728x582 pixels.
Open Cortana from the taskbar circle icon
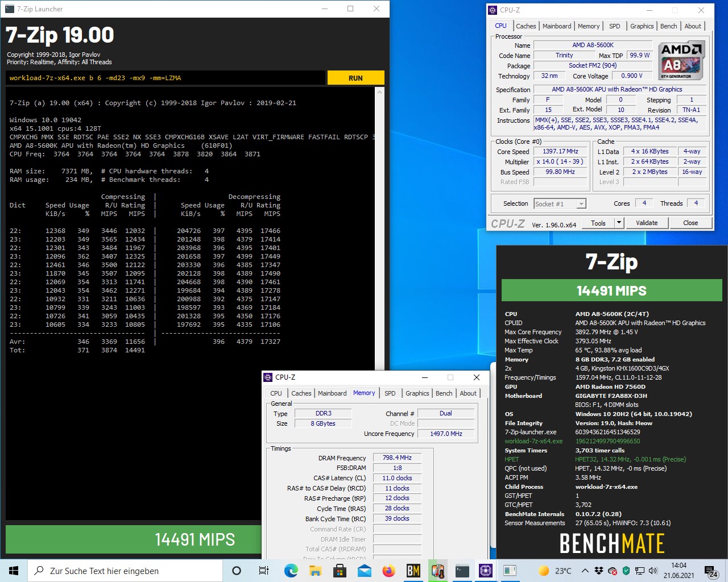tap(237, 571)
